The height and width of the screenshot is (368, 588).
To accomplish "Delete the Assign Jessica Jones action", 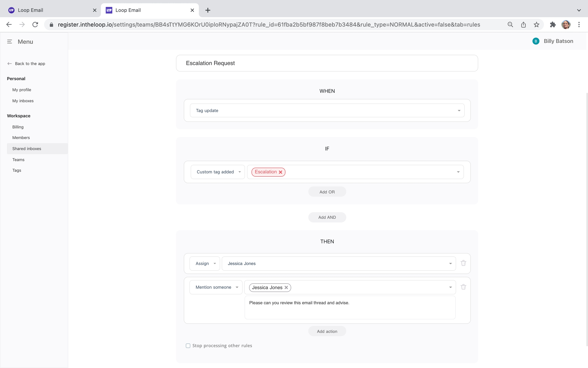I will 463,263.
